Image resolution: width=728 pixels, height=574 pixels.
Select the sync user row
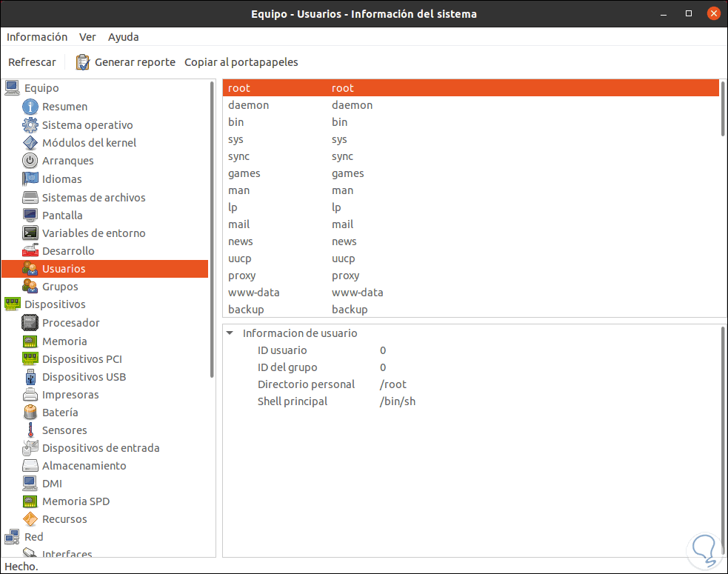(471, 156)
